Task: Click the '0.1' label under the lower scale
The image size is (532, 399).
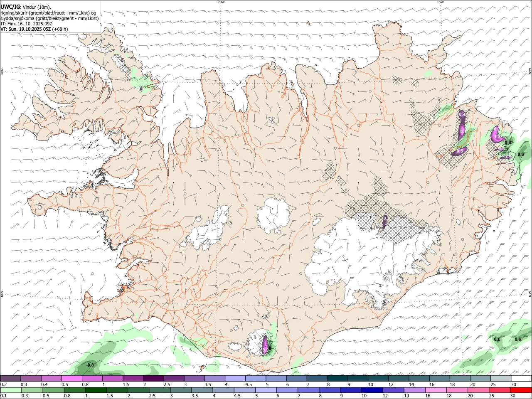Action: point(3,396)
